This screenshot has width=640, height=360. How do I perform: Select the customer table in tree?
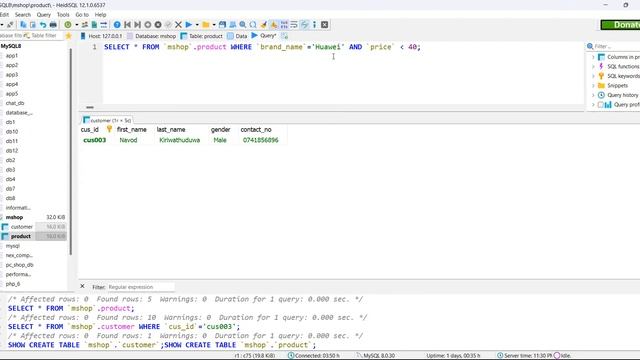point(22,227)
